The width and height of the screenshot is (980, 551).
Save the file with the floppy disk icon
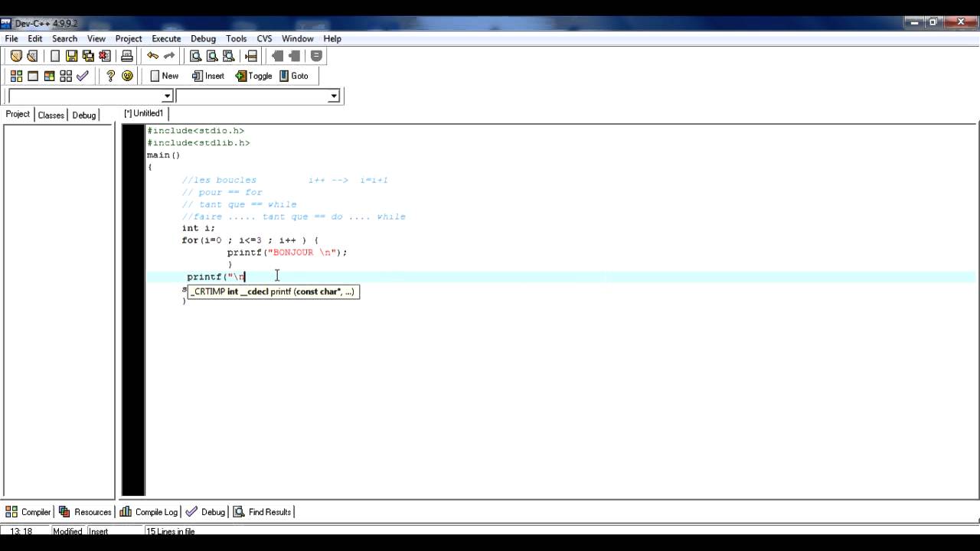click(x=71, y=56)
